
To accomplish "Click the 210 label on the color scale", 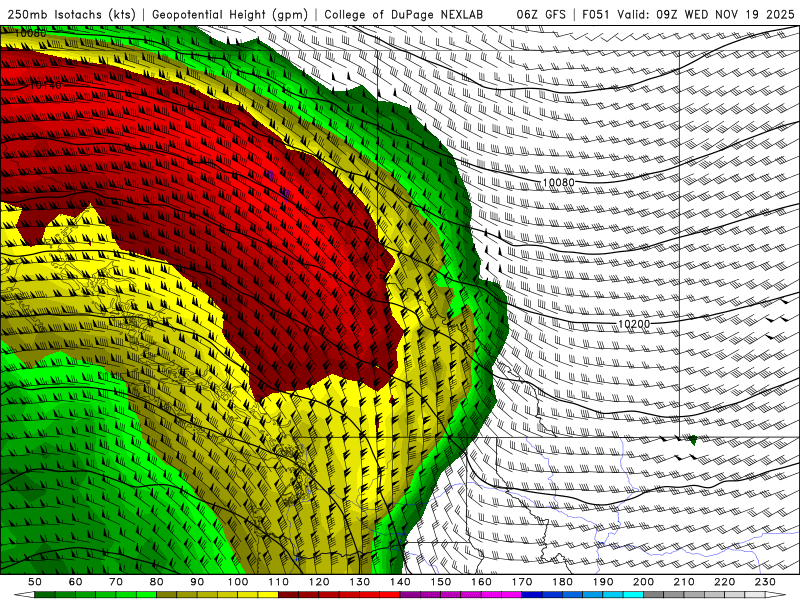I will tap(684, 582).
